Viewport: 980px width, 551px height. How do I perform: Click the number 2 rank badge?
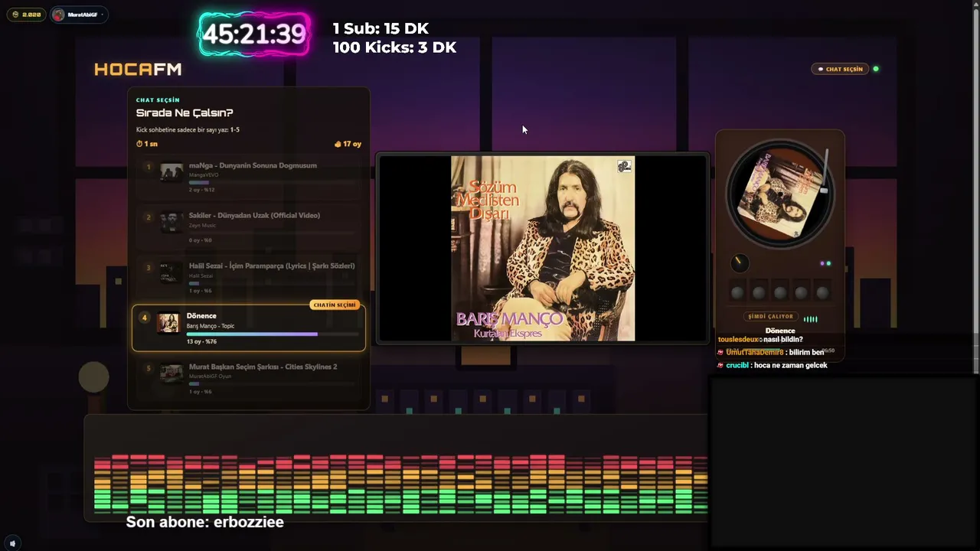click(x=149, y=217)
